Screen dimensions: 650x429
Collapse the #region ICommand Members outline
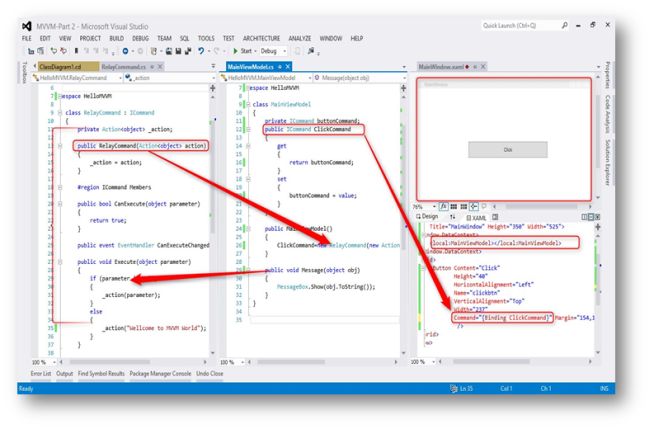click(60, 187)
